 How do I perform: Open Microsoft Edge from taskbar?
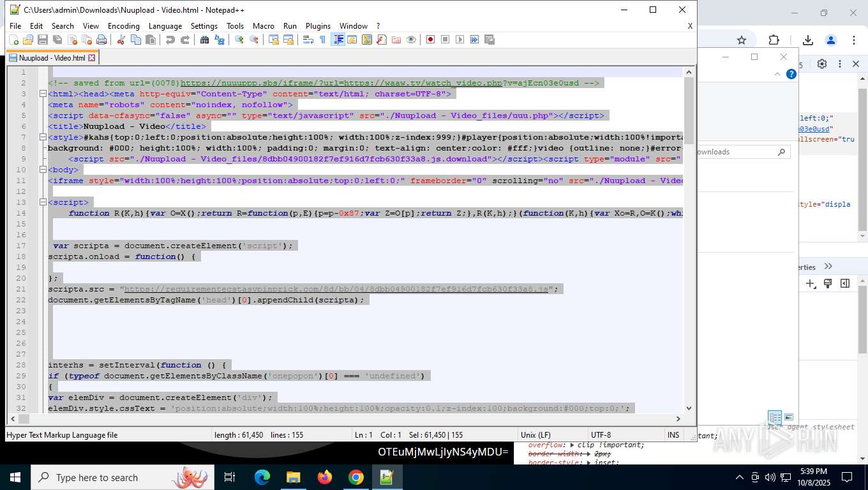262,477
